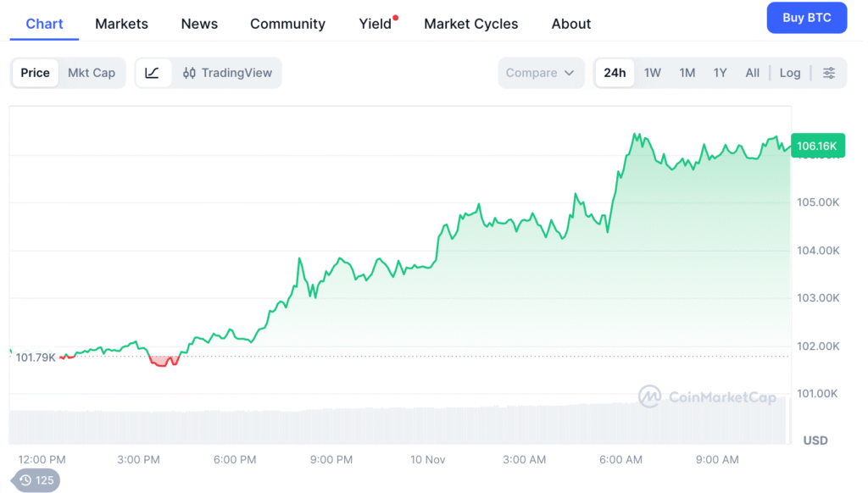The image size is (868, 493).
Task: Show the 1M time range
Action: click(687, 73)
